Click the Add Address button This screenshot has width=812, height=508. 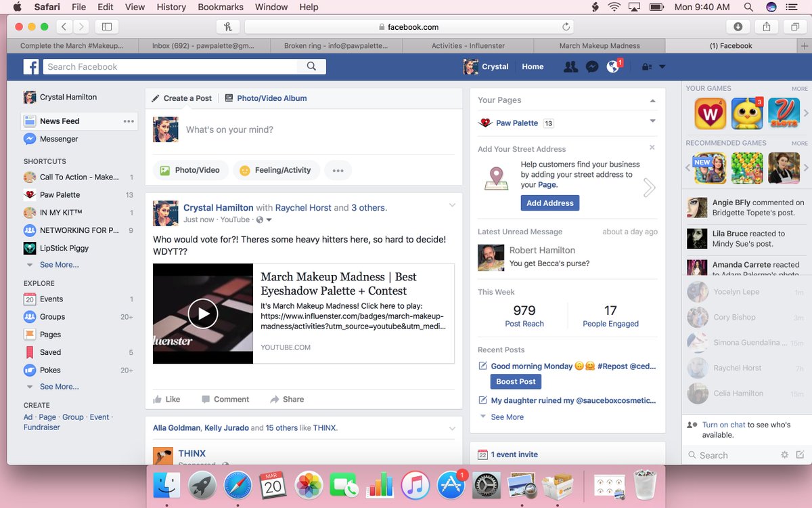[x=549, y=203]
